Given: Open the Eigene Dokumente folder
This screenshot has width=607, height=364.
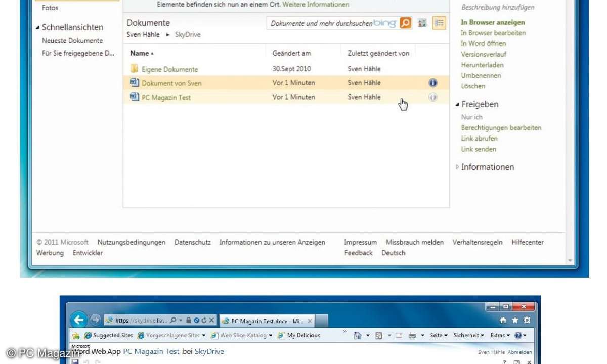Looking at the screenshot, I should [x=169, y=69].
